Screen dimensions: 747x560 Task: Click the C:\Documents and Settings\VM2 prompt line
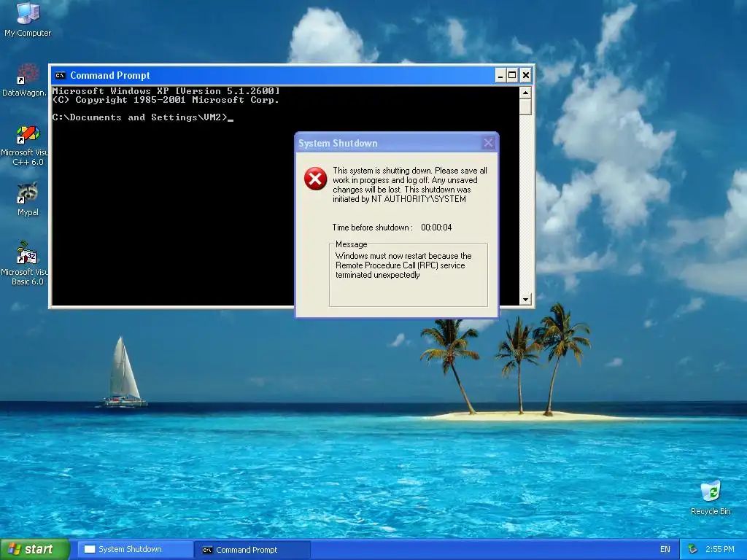click(142, 117)
